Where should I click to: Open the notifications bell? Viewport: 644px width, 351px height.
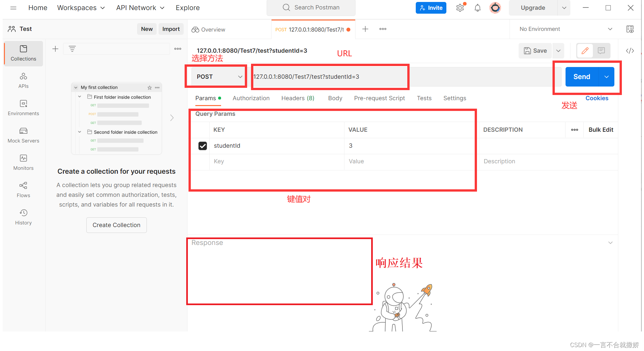pyautogui.click(x=478, y=8)
